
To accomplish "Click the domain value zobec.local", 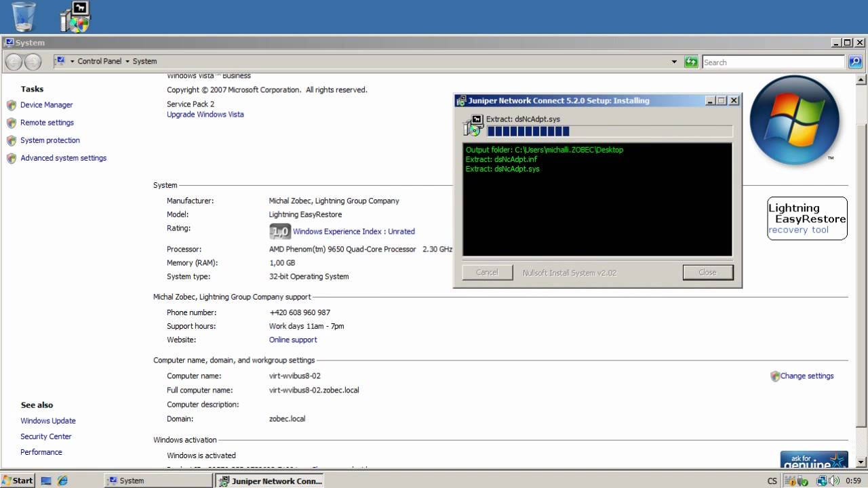I will (288, 419).
